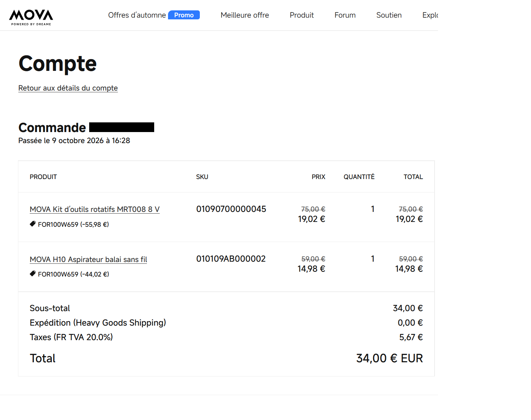Image resolution: width=531 pixels, height=420 pixels.
Task: Select the SKU 01090700000045
Action: click(x=231, y=209)
